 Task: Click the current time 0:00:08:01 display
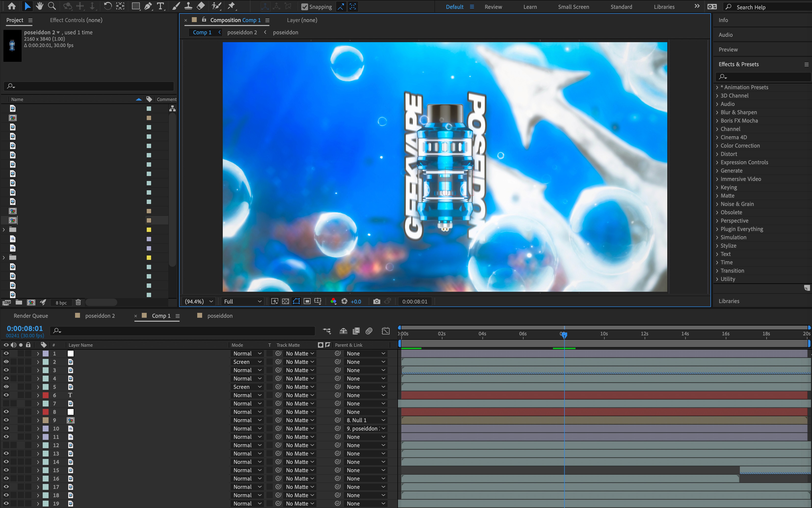[x=25, y=328]
